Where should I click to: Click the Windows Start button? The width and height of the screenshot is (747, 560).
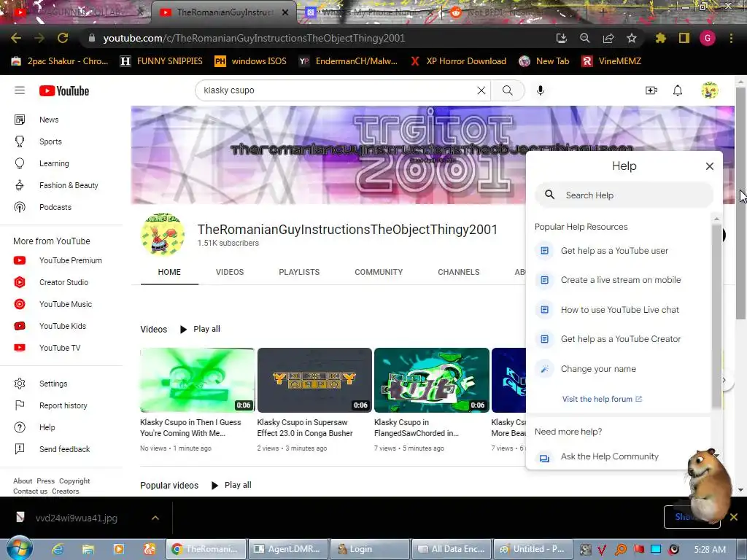(19, 548)
